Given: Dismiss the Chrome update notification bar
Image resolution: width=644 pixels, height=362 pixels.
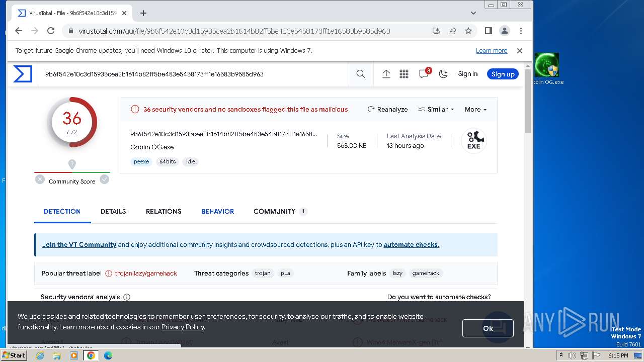Looking at the screenshot, I should point(520,51).
